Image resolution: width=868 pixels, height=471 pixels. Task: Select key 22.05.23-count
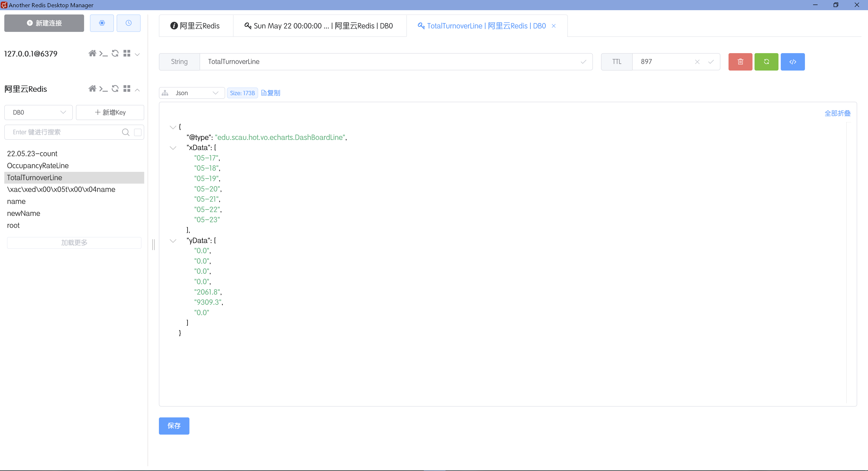(74, 154)
